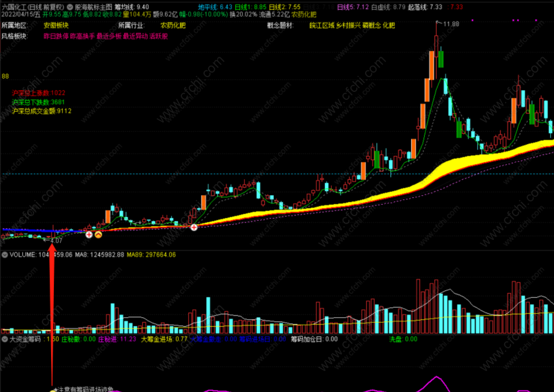This screenshot has height=392, width=554.
Task: Click the 11.88 price high label
Action: (x=451, y=24)
